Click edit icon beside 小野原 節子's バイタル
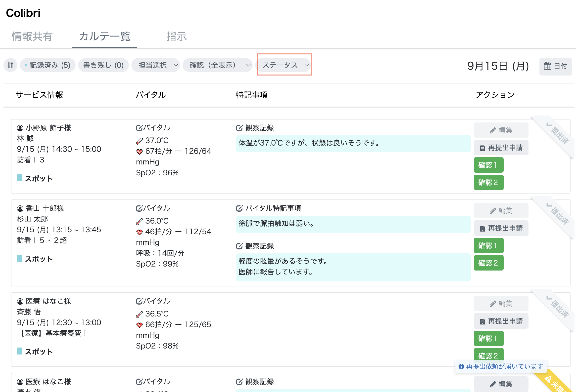The width and height of the screenshot is (576, 392). point(139,128)
